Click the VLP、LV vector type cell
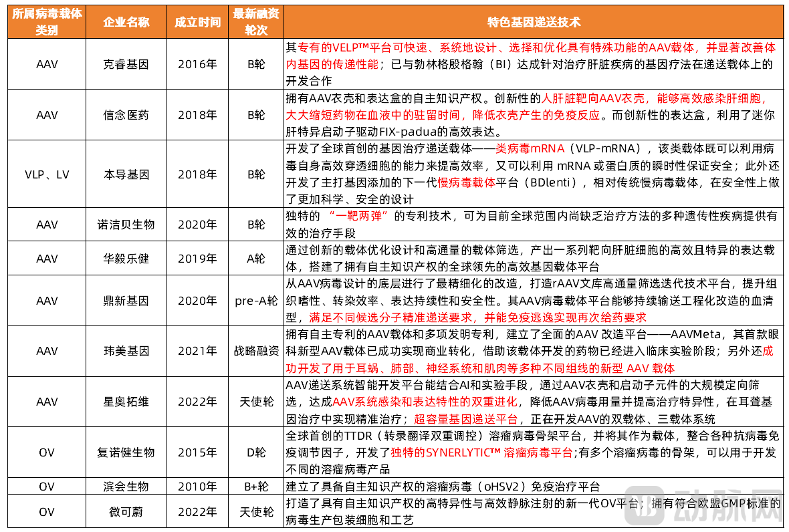Viewport: 789px width, 532px height. [47, 174]
